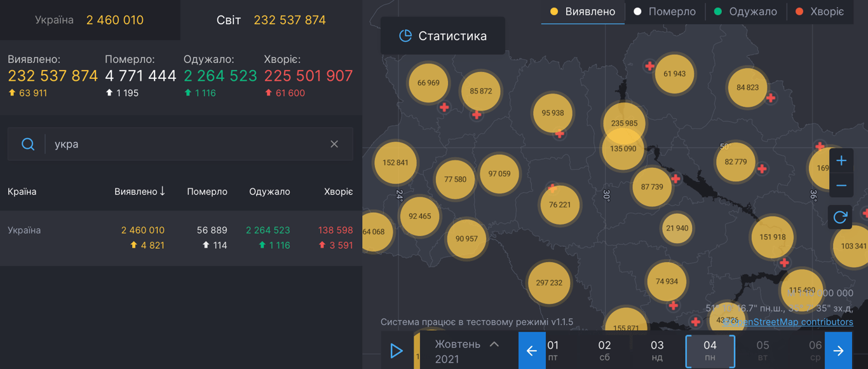Click red cross marker left of 61 943
This screenshot has width=868, height=369.
click(649, 66)
